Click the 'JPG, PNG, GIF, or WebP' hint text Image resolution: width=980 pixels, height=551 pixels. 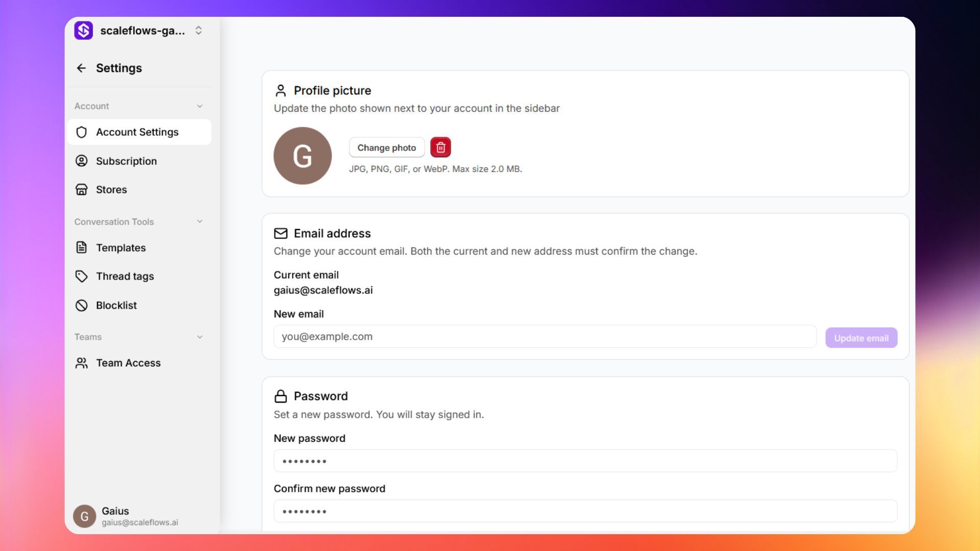(435, 169)
